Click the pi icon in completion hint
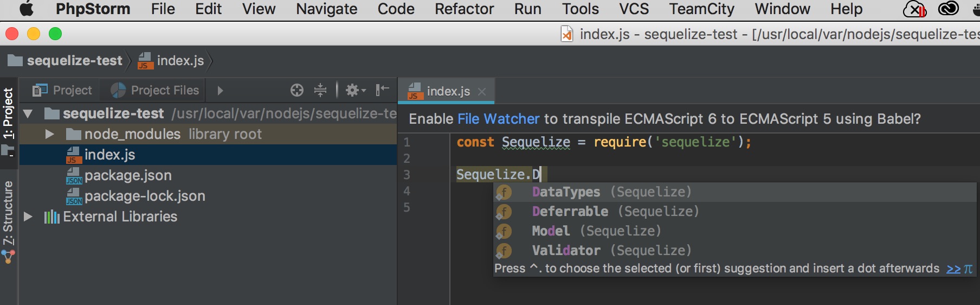The width and height of the screenshot is (980, 305). (968, 269)
